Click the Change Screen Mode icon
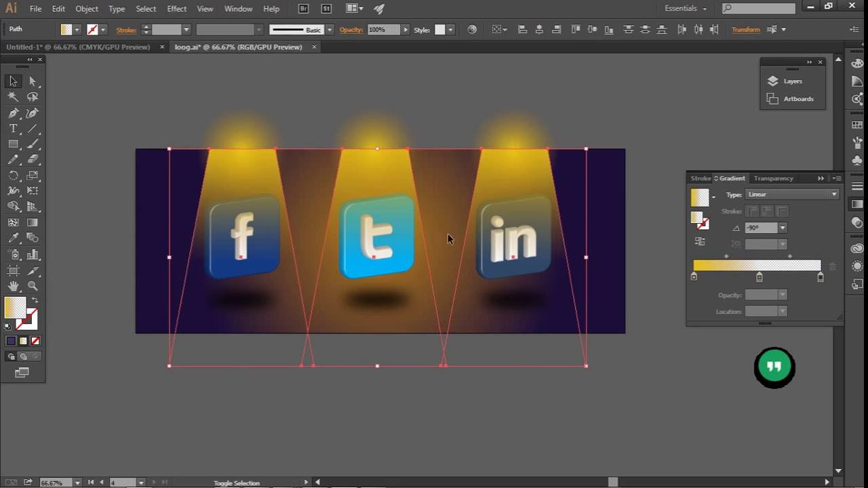The height and width of the screenshot is (488, 868). click(22, 373)
